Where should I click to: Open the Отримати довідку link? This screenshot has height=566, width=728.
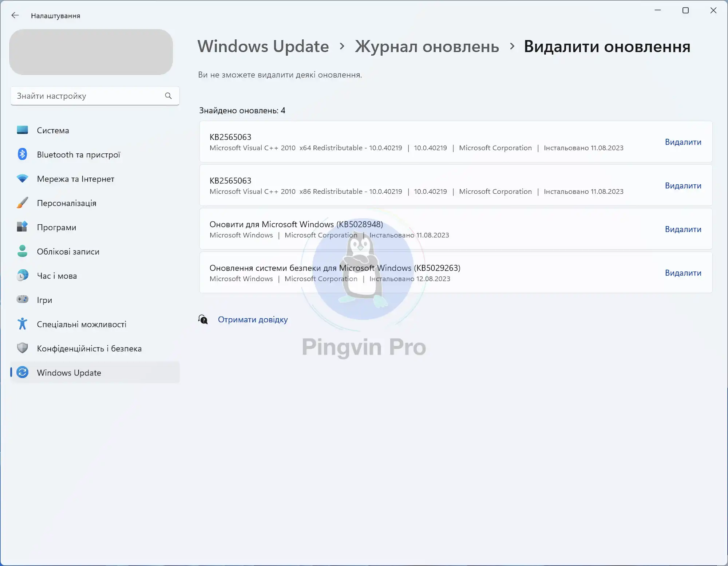click(x=253, y=319)
